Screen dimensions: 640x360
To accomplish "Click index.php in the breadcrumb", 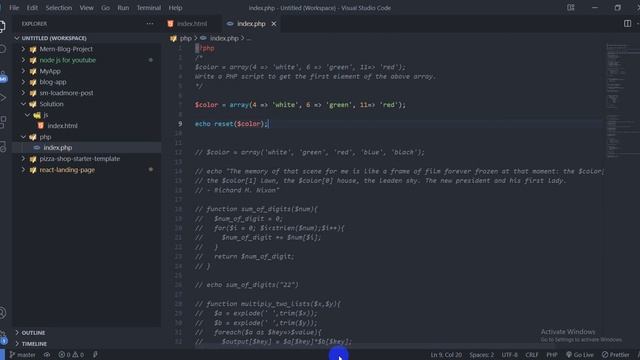I will 224,38.
